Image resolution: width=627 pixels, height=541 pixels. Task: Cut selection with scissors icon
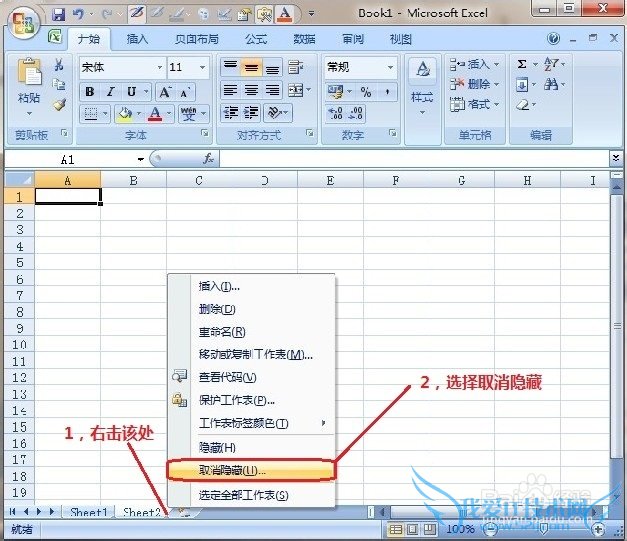[x=59, y=64]
